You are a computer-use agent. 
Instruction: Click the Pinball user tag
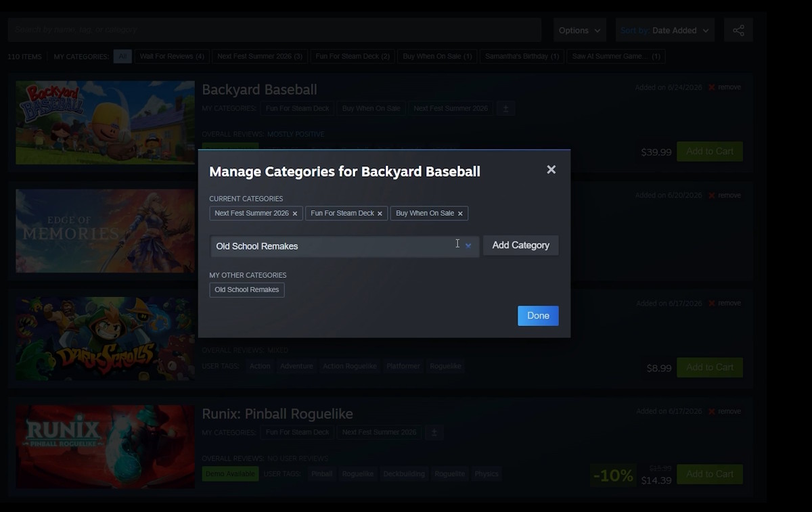point(321,474)
